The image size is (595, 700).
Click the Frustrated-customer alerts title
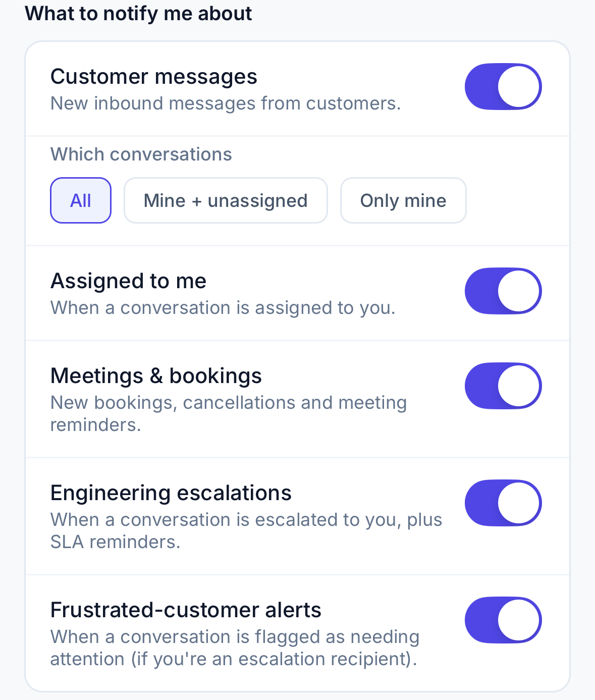click(186, 610)
